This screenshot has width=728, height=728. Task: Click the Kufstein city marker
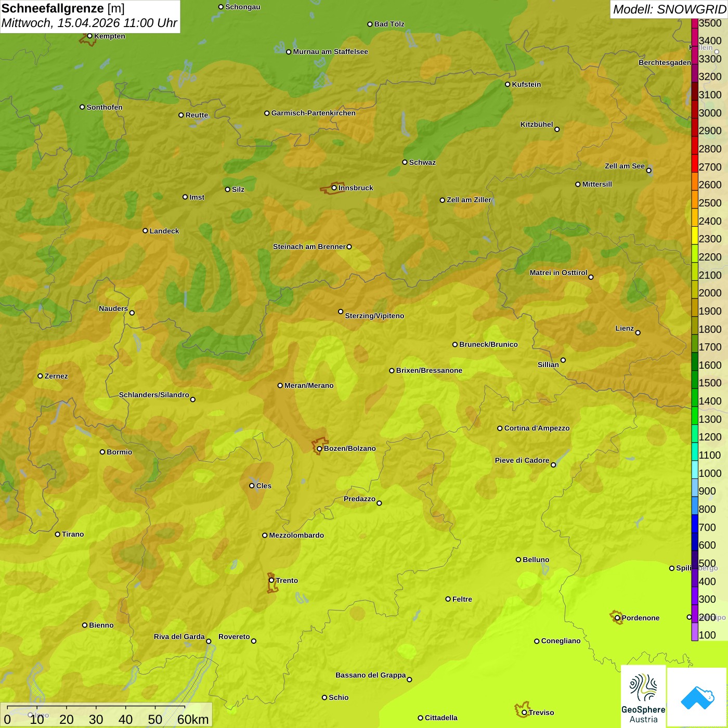(x=508, y=84)
